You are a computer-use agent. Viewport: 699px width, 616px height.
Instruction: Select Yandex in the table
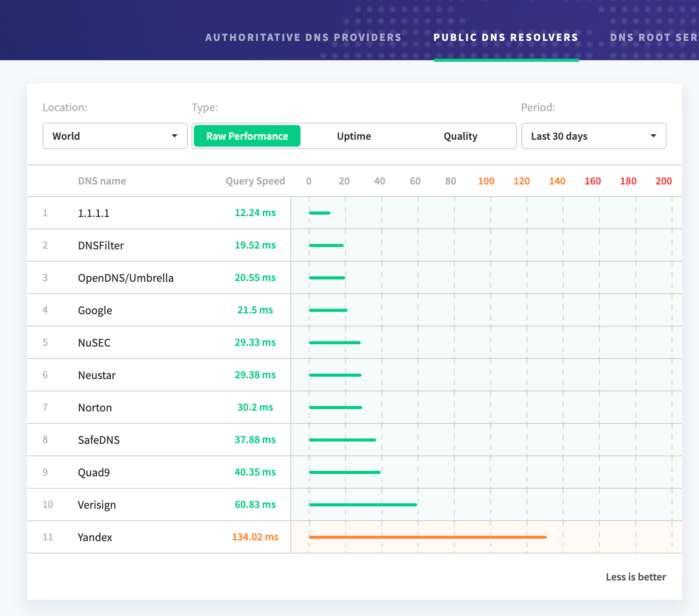pos(95,537)
